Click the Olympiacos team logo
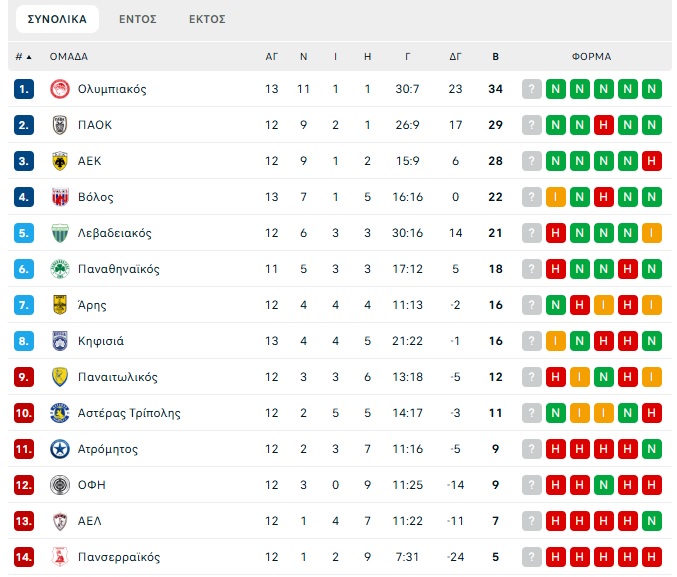 (x=59, y=89)
